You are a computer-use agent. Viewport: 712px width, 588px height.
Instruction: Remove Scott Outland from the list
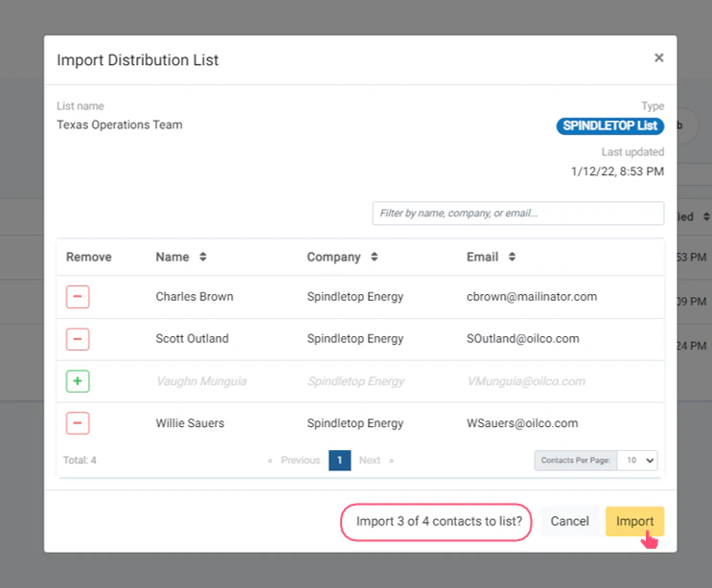tap(78, 339)
